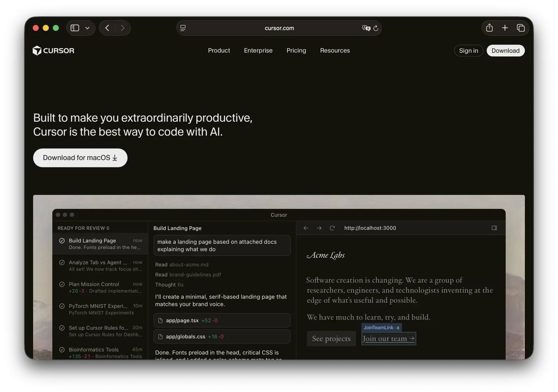Screen dimensions: 558x392
Task: Click preview browser forward arrow
Action: click(319, 228)
